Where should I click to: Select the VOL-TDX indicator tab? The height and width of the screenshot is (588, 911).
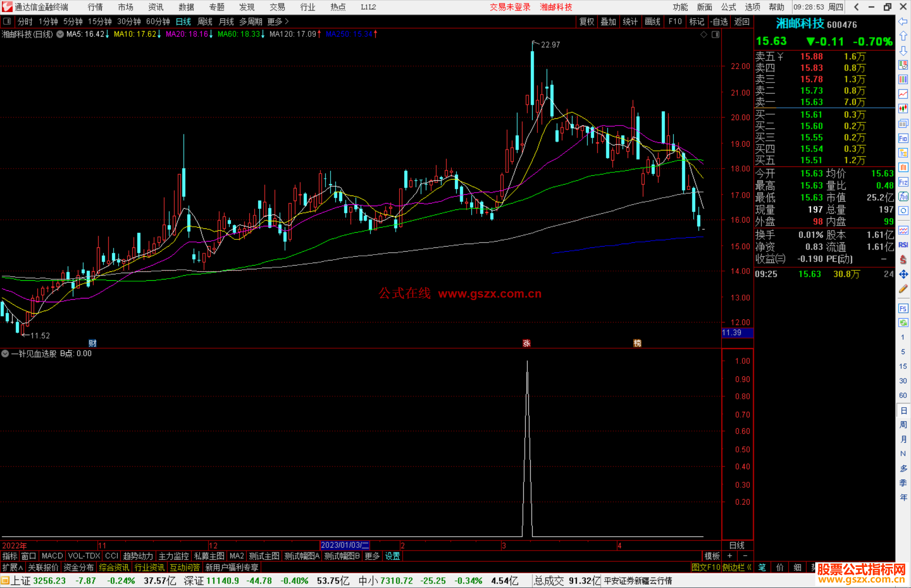click(x=84, y=556)
